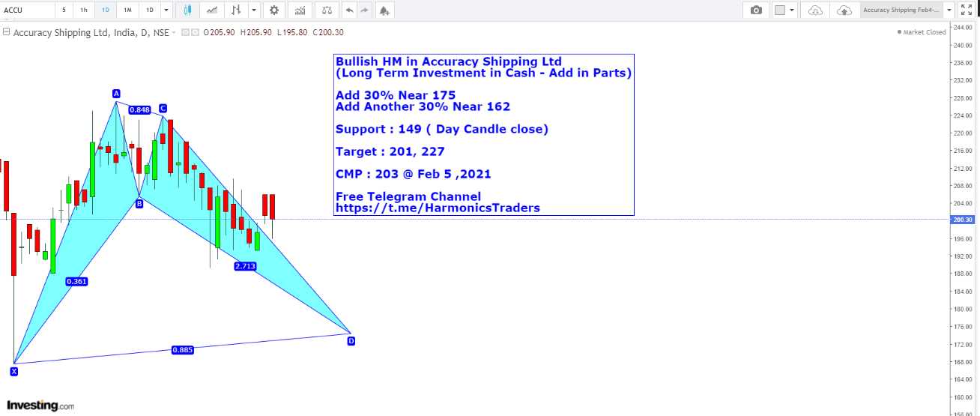Open chart properties gear icon
The height and width of the screenshot is (416, 980).
pyautogui.click(x=274, y=10)
